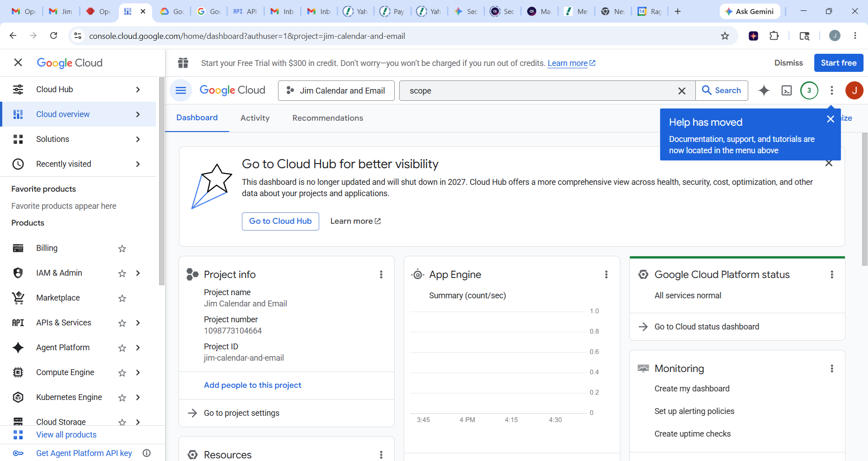Click the Search button
The image size is (868, 461).
(x=722, y=90)
